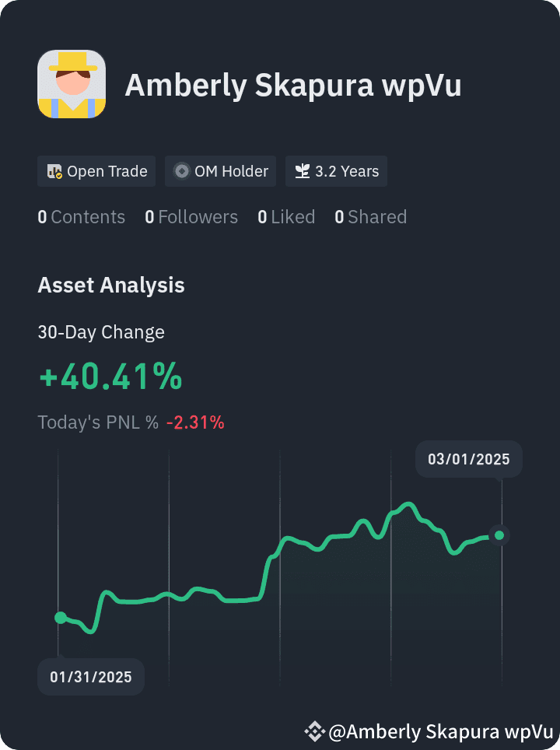Open the 0 Followers list
The width and height of the screenshot is (560, 750).
tap(191, 217)
